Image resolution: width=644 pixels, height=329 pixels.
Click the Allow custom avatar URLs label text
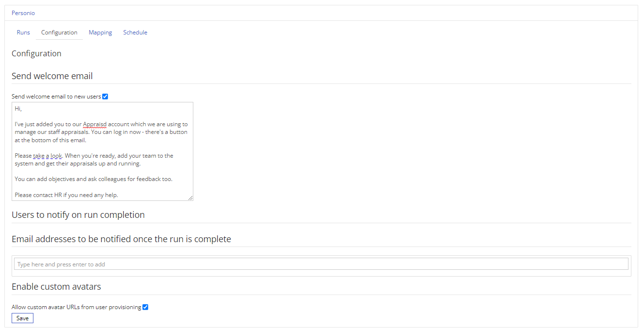77,307
